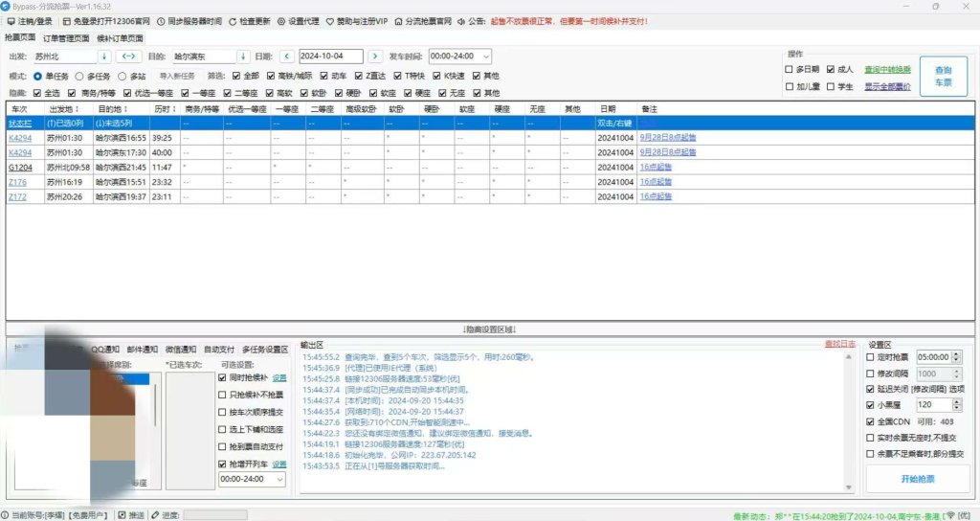This screenshot has width=980, height=521.
Task: Go to next date with right chevron
Action: pyautogui.click(x=375, y=57)
